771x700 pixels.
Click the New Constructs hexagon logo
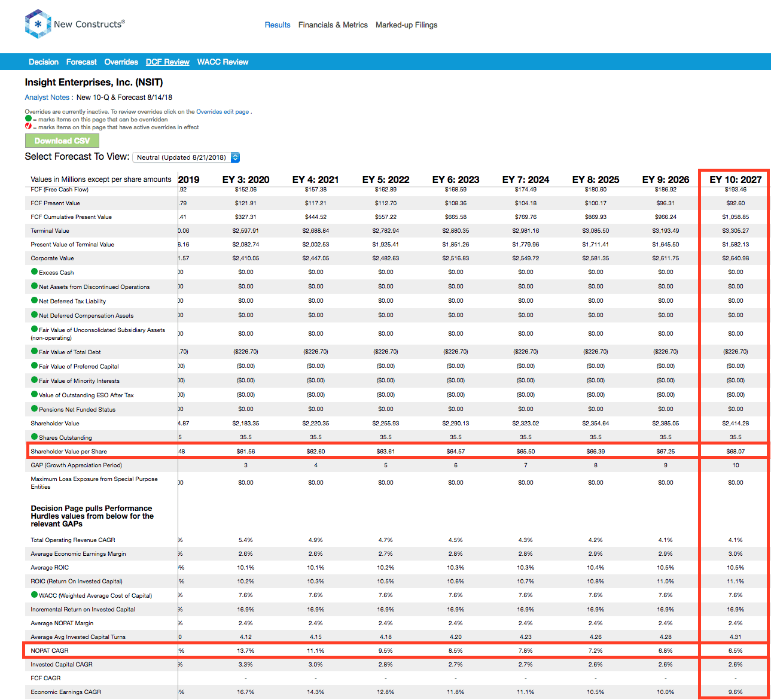(x=38, y=24)
